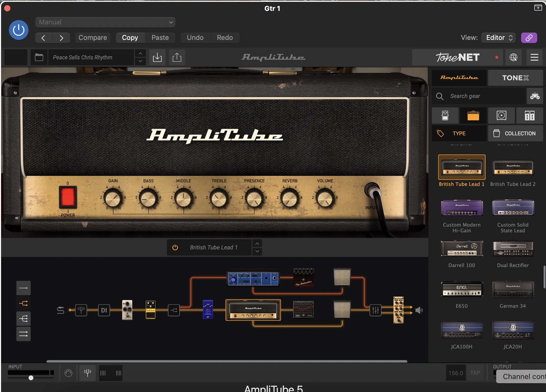546x392 pixels.
Task: Select the cabinet speaker gear category
Action: point(501,116)
